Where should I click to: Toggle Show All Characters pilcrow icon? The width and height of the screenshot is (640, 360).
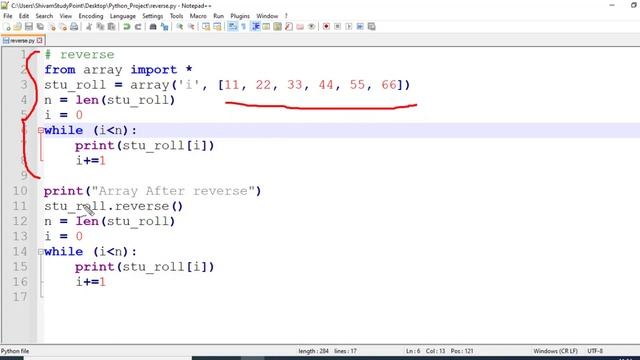(244, 27)
